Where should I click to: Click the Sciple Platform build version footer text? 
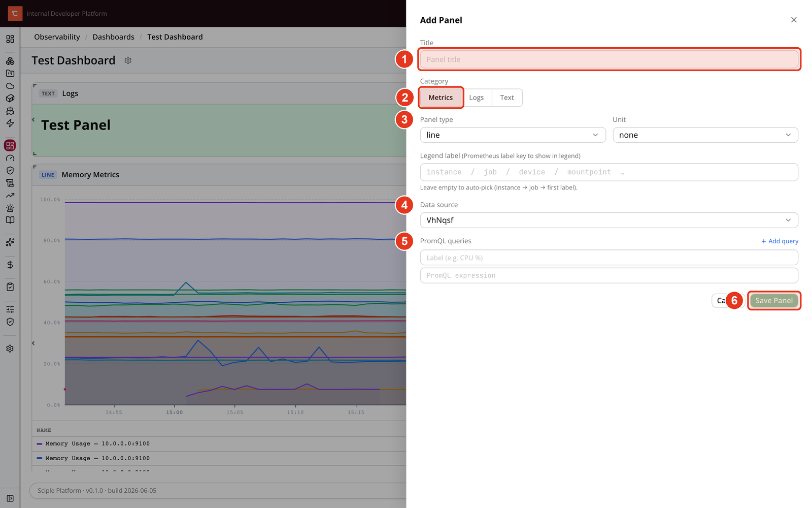[x=97, y=491]
